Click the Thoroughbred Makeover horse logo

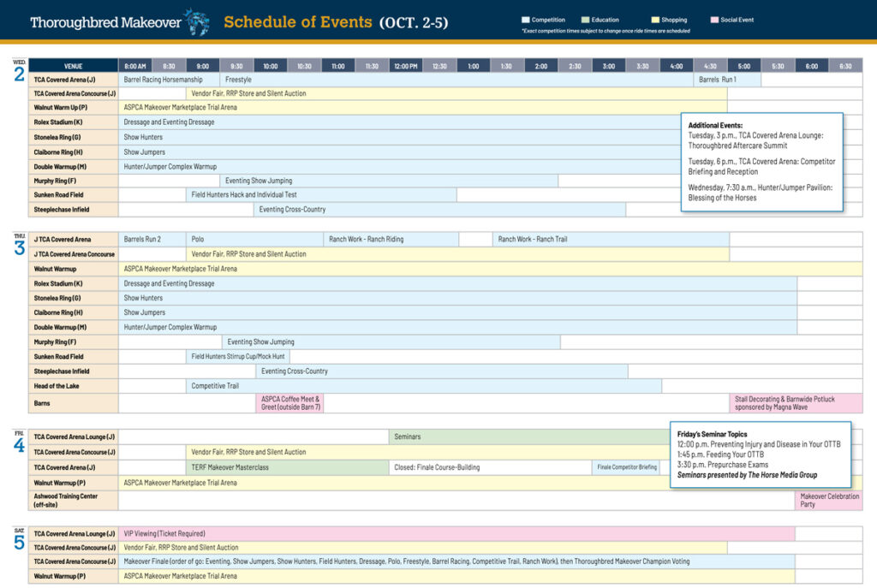(x=197, y=21)
